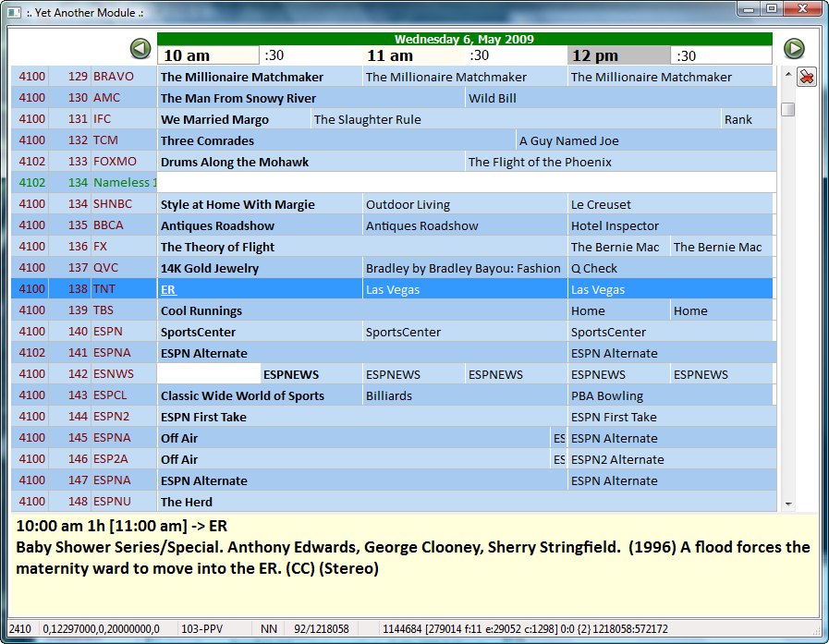Open The Herd on ESPNU
The image size is (829, 644).
467,502
